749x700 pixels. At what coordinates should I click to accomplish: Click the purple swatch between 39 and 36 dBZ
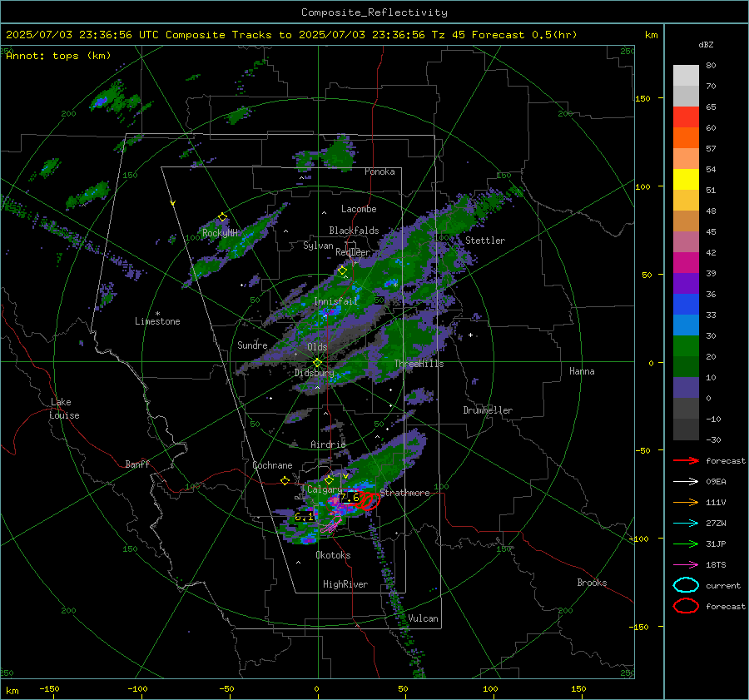pos(686,283)
